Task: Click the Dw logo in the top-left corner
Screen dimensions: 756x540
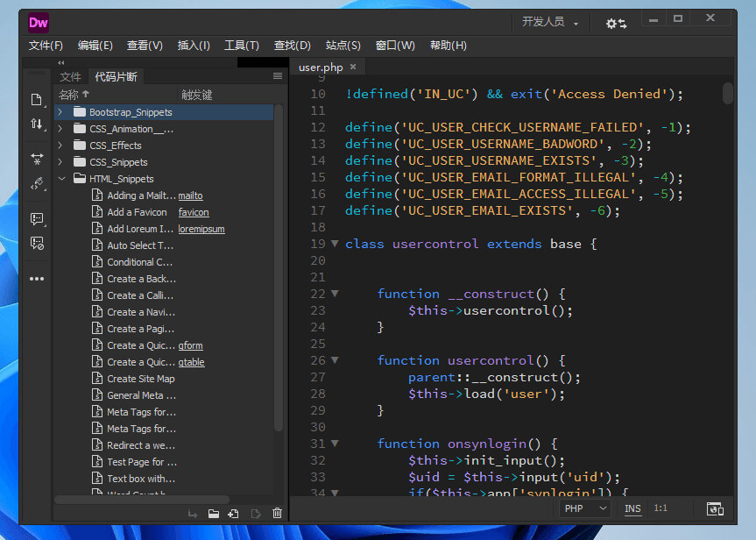Action: coord(39,23)
